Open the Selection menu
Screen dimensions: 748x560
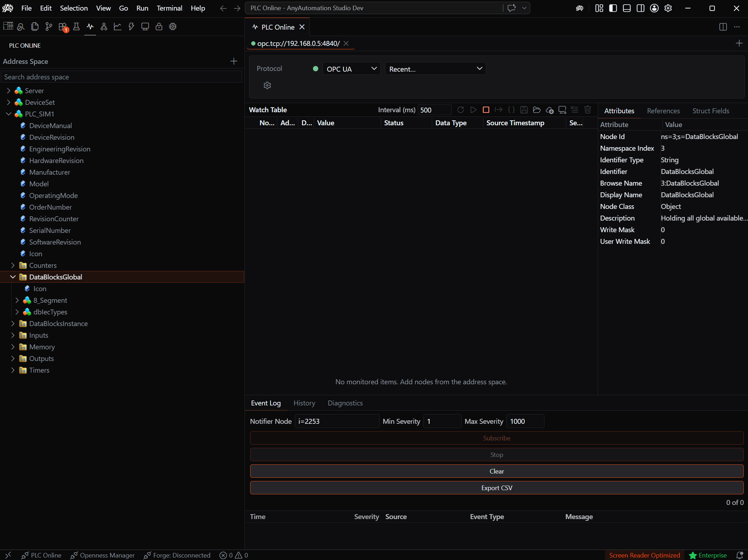click(x=74, y=8)
